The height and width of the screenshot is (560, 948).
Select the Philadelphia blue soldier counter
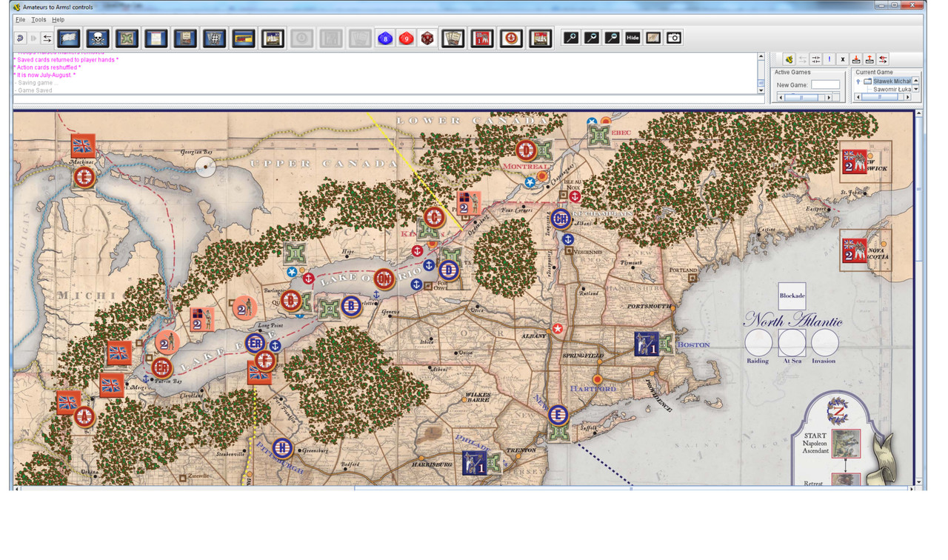point(474,463)
